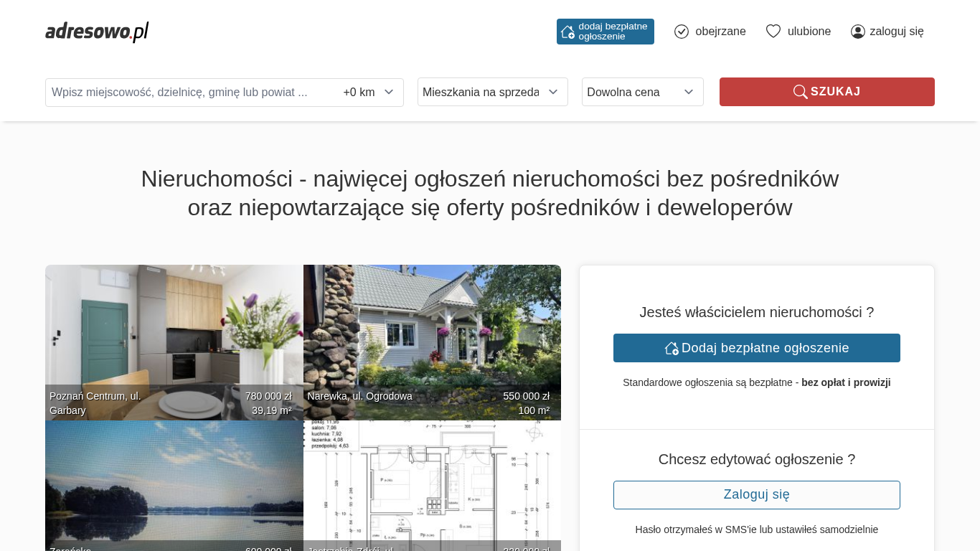The image size is (980, 551).
Task: Open the floor plan listing thumbnail
Action: point(432,481)
